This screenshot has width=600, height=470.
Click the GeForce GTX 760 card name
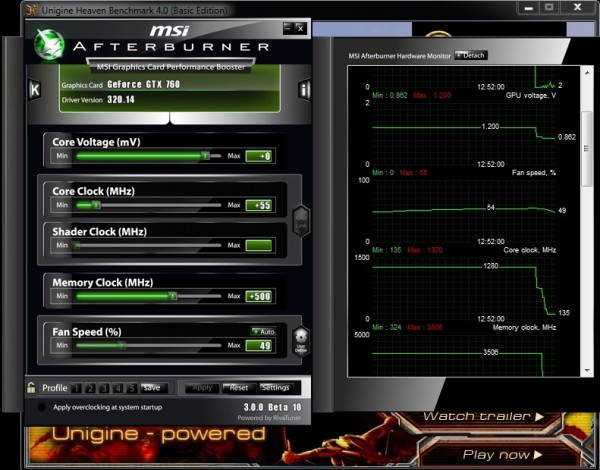[x=143, y=85]
